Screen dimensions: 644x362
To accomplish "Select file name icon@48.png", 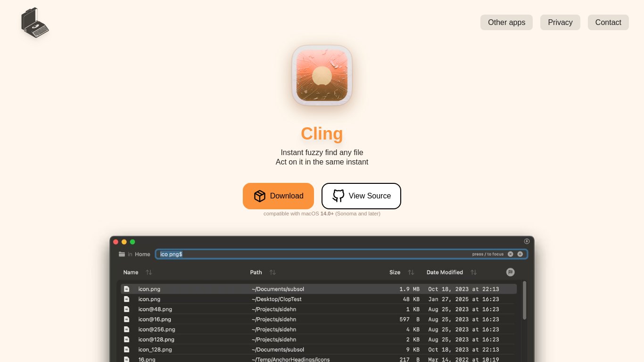I will pyautogui.click(x=155, y=309).
